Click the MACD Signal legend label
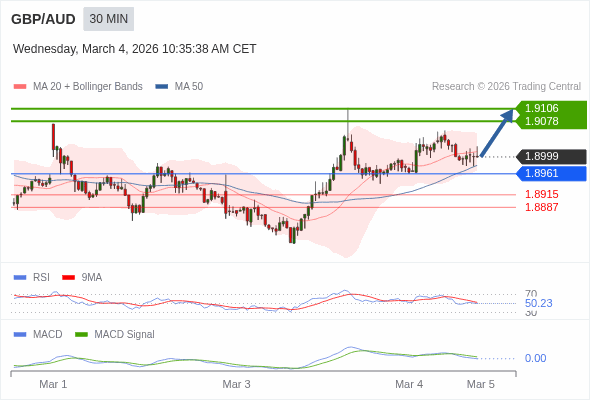The width and height of the screenshot is (590, 400). 124,335
